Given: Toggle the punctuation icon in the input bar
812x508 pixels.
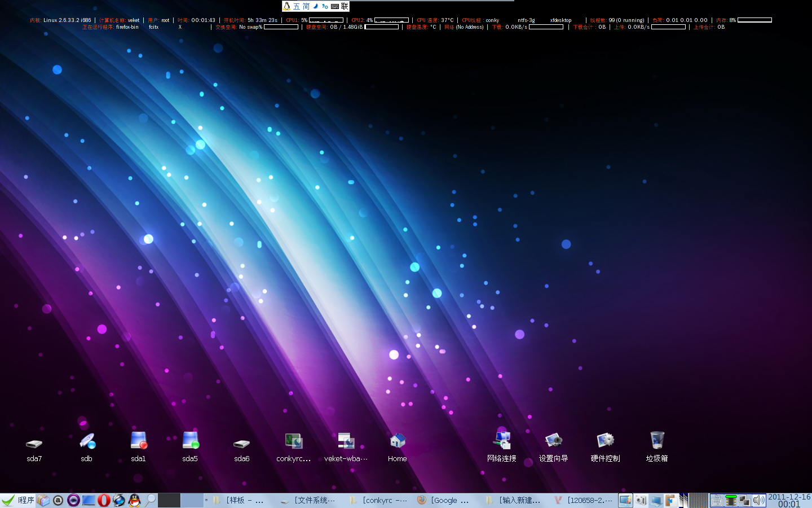Looking at the screenshot, I should [325, 6].
